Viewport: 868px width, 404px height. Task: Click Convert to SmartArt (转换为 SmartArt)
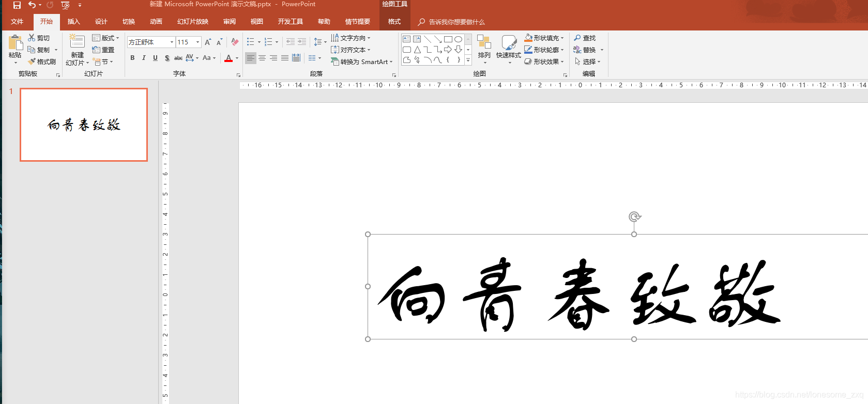(x=362, y=61)
